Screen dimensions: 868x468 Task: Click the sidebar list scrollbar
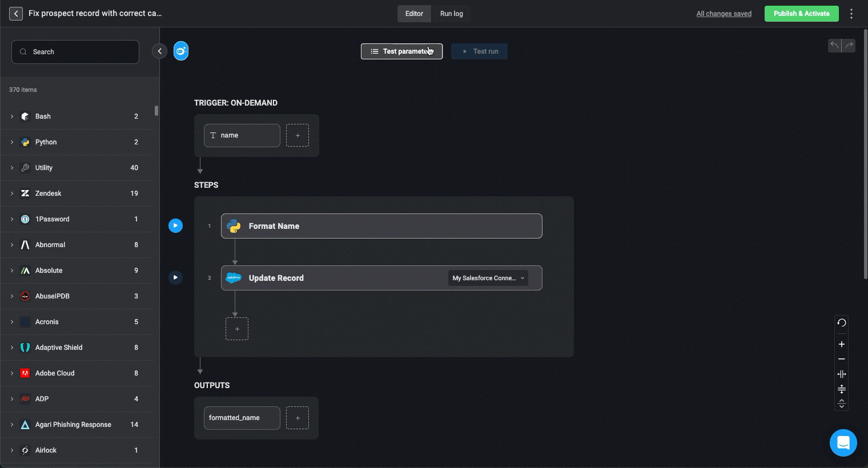tap(156, 111)
